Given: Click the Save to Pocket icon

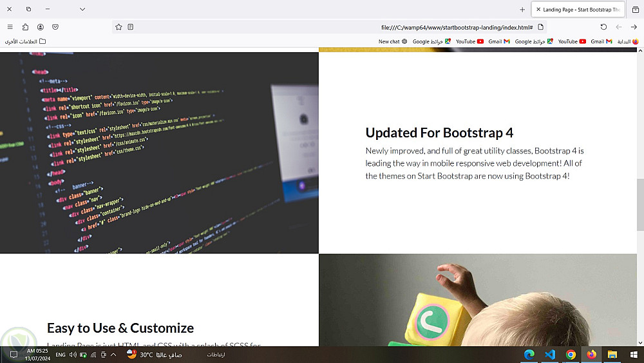Looking at the screenshot, I should coord(55,26).
